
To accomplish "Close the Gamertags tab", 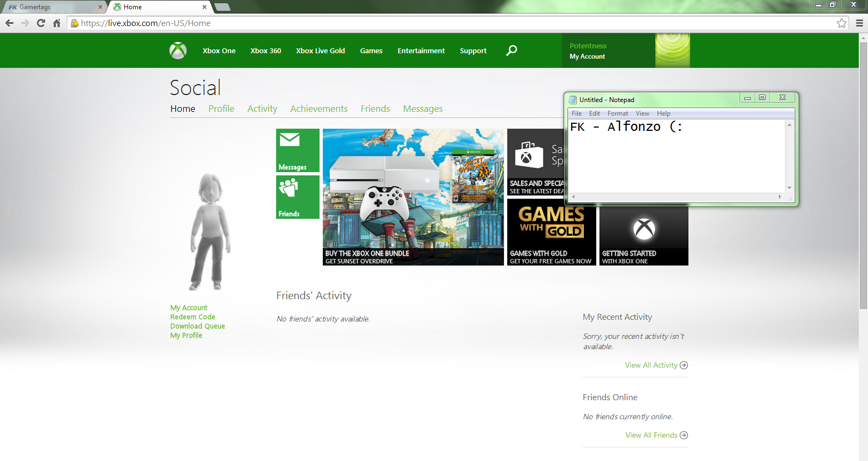I will click(x=100, y=7).
